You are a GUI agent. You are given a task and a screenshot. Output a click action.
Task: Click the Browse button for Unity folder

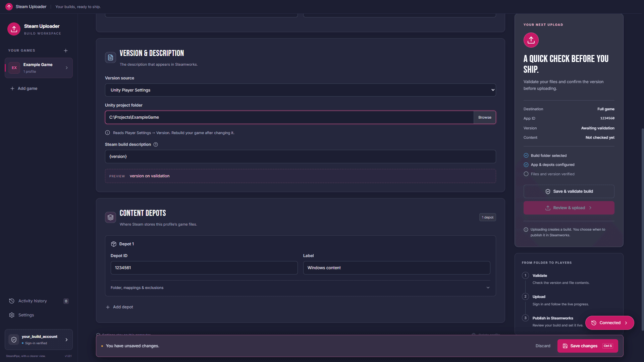click(x=485, y=117)
